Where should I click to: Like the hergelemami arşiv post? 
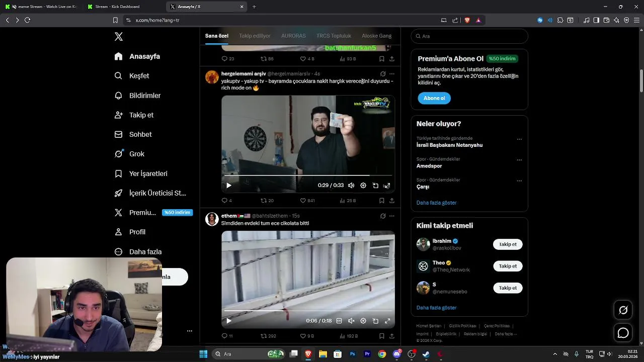coord(307,201)
